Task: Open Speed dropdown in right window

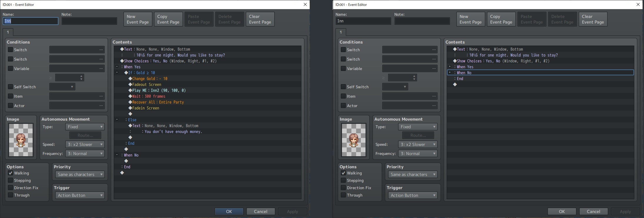Action: pyautogui.click(x=418, y=144)
